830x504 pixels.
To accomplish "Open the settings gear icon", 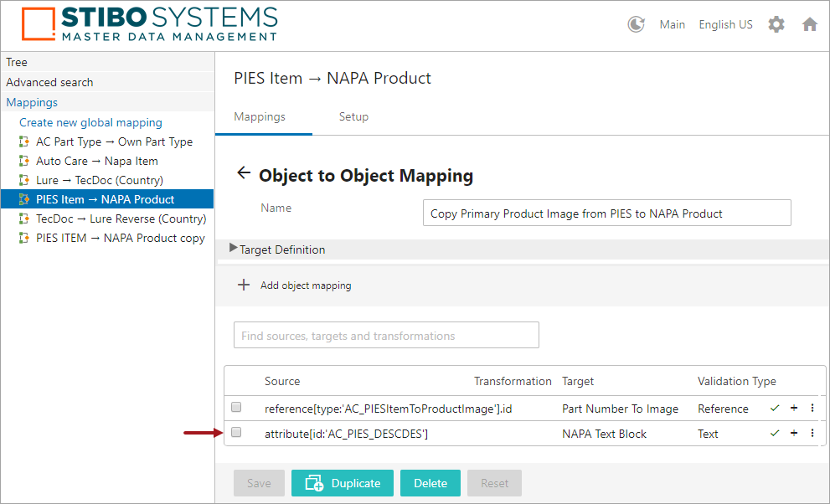I will click(x=776, y=24).
